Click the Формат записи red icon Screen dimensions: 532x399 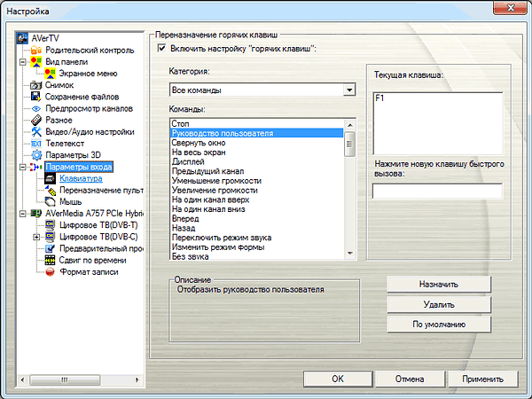point(50,272)
